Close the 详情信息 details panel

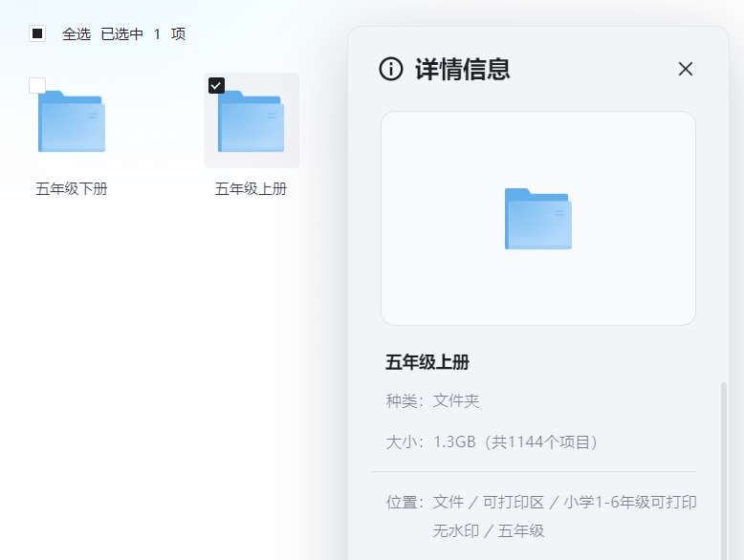[685, 69]
